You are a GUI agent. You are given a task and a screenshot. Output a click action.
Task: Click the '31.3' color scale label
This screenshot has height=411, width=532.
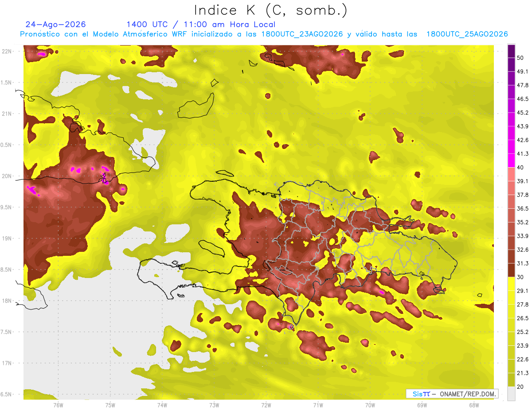[x=522, y=263]
